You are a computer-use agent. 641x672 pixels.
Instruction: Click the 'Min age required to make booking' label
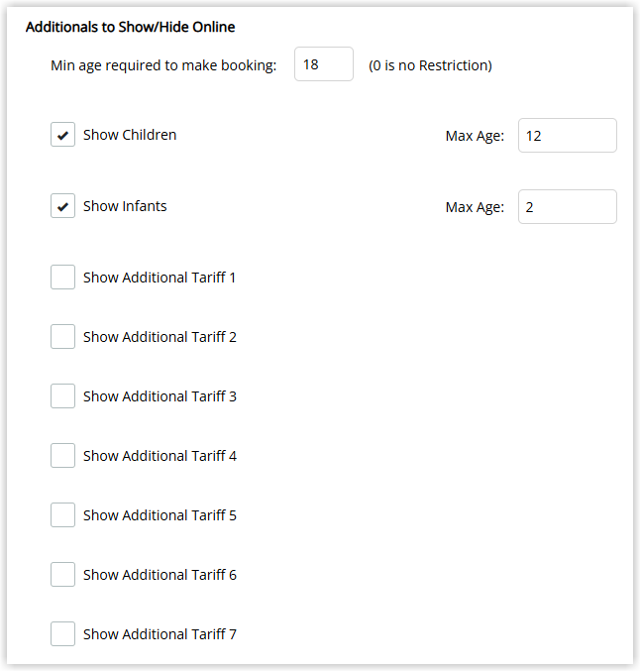[163, 65]
